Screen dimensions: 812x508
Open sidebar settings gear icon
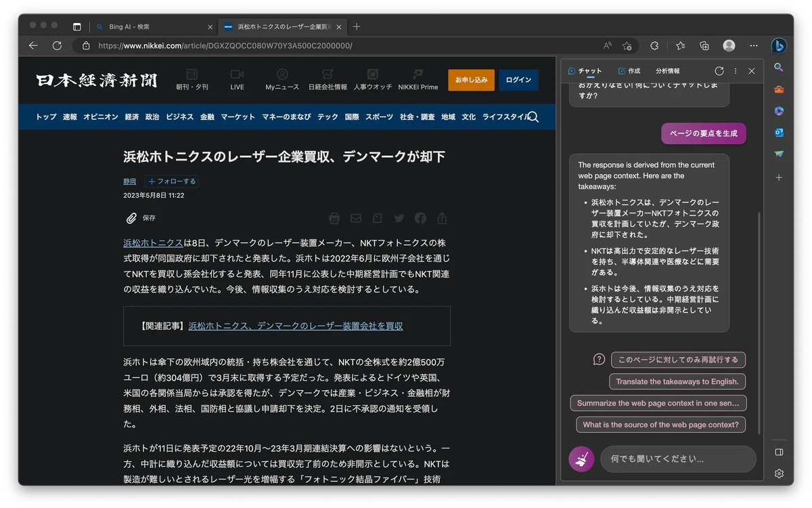pos(779,473)
